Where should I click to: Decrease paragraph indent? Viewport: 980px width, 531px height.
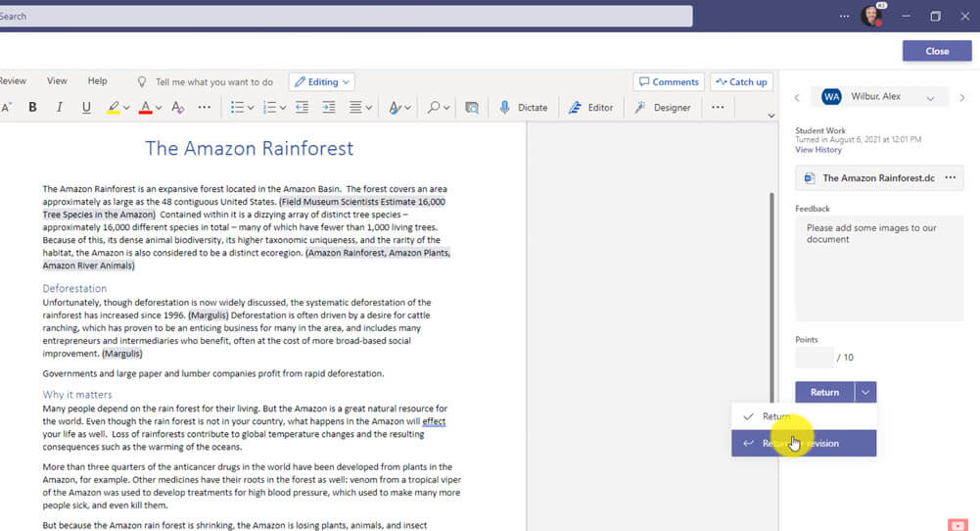pos(302,108)
